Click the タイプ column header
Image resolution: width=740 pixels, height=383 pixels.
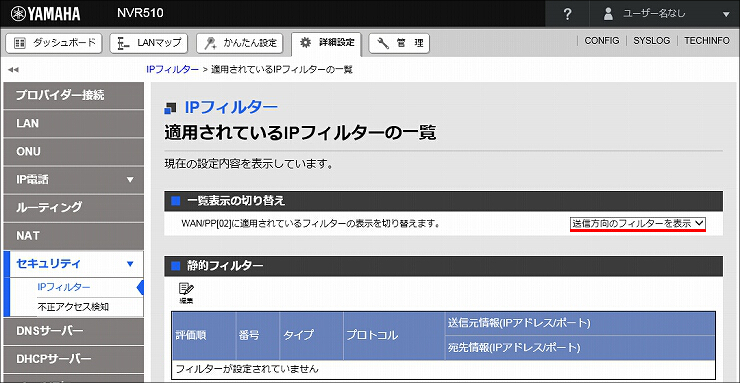tap(311, 336)
